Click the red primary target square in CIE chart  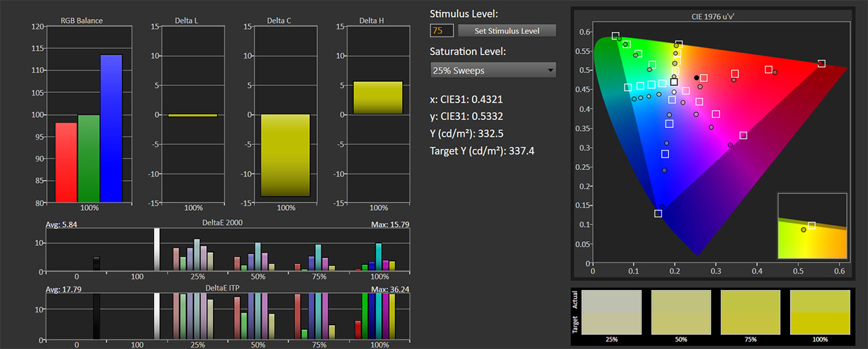[822, 63]
